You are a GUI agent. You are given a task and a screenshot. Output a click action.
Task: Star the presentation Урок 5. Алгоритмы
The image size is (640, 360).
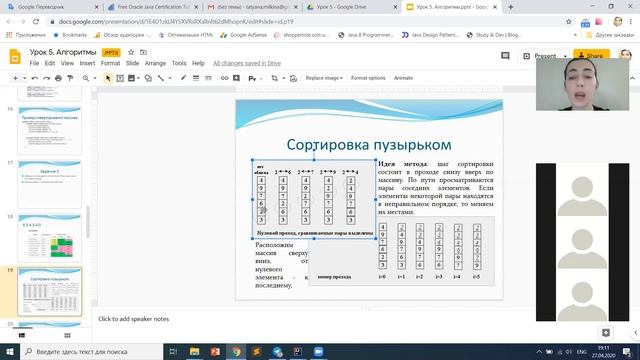coord(131,52)
